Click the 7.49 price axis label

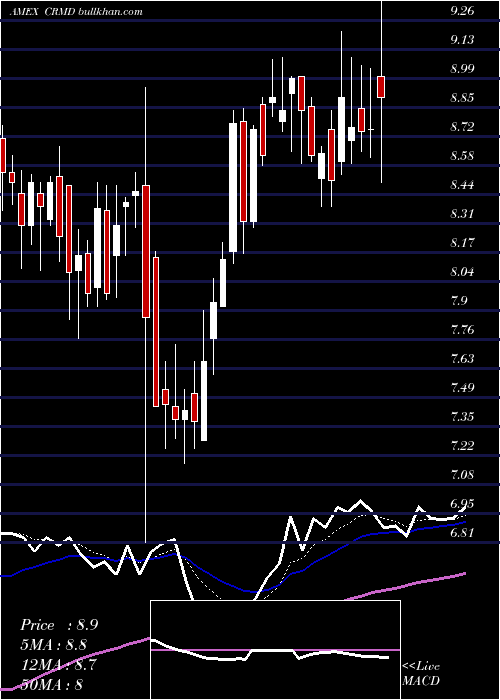coord(462,388)
